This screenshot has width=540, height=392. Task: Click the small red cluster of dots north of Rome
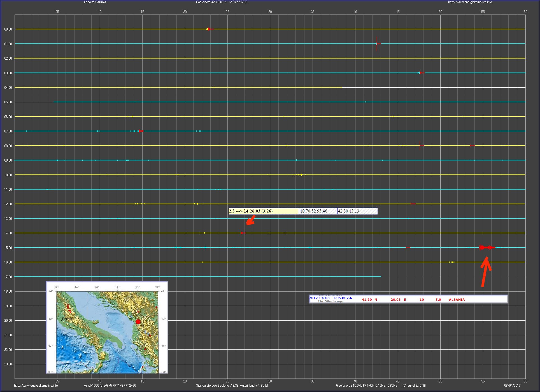69,308
